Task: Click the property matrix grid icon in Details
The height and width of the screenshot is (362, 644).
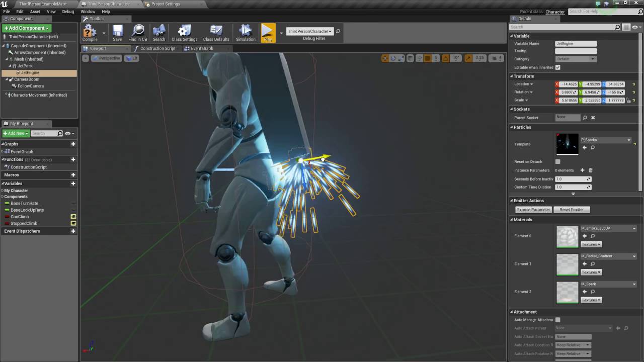Action: pos(626,27)
